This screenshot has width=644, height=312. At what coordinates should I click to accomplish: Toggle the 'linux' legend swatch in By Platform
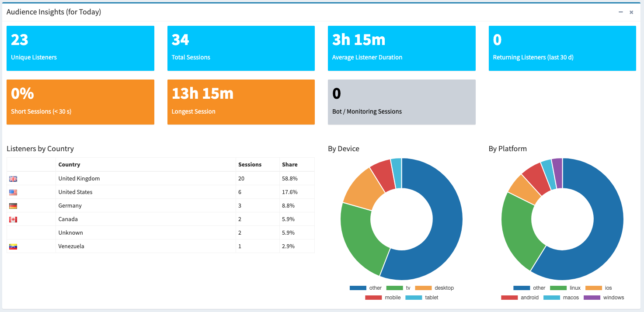coord(558,288)
